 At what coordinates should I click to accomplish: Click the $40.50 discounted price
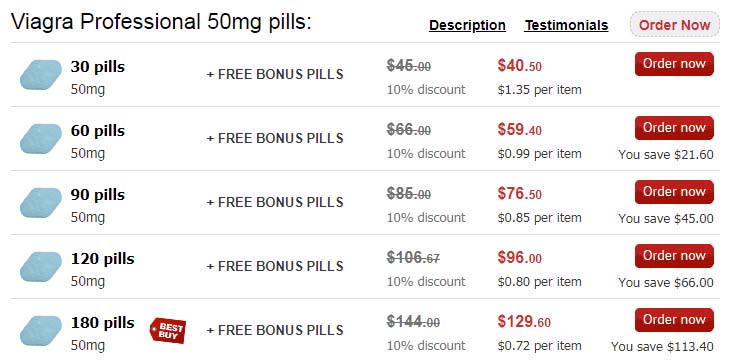[520, 66]
